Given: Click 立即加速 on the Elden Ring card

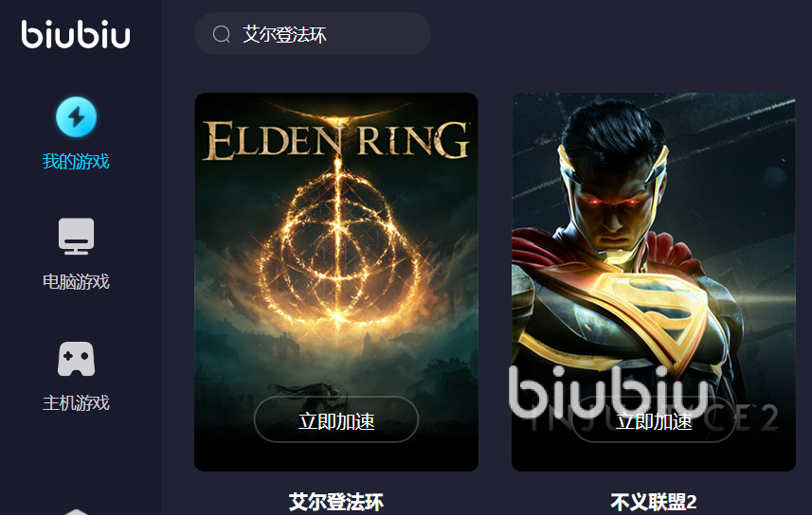Looking at the screenshot, I should [x=336, y=419].
